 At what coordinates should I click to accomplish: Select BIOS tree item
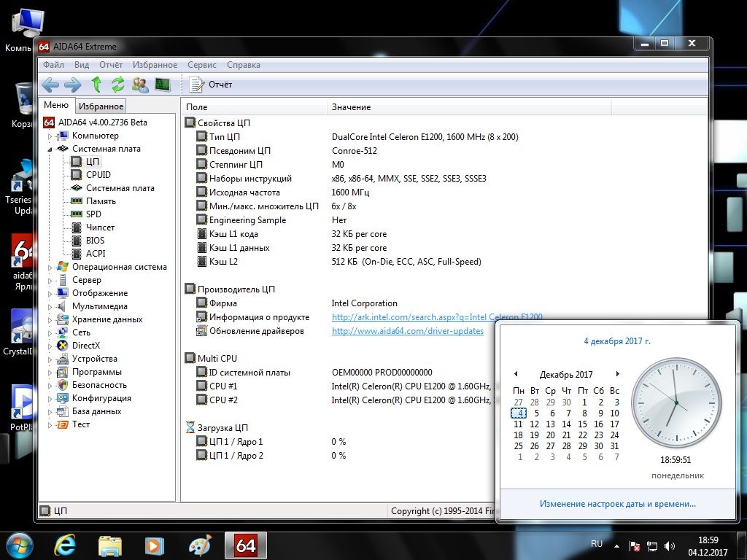[96, 240]
